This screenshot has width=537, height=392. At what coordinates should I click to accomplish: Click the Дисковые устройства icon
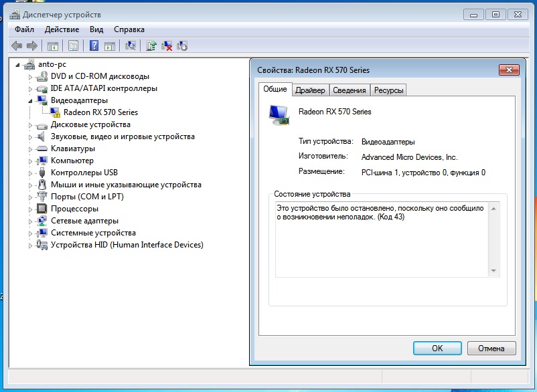coord(42,125)
